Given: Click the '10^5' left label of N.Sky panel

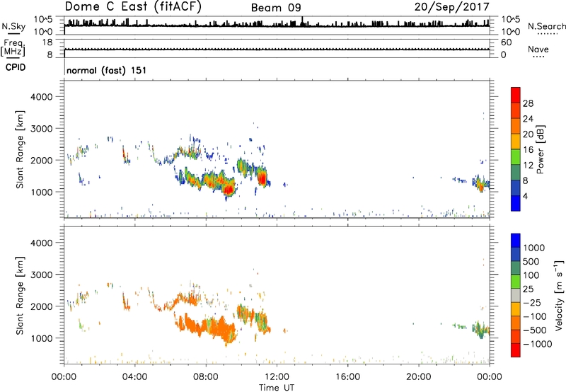Looking at the screenshot, I should [x=43, y=20].
